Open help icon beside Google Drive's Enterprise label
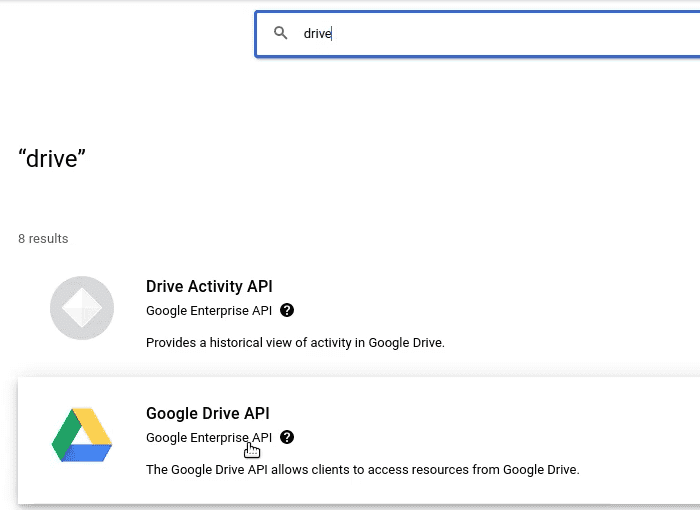The width and height of the screenshot is (700, 510). pyautogui.click(x=287, y=437)
